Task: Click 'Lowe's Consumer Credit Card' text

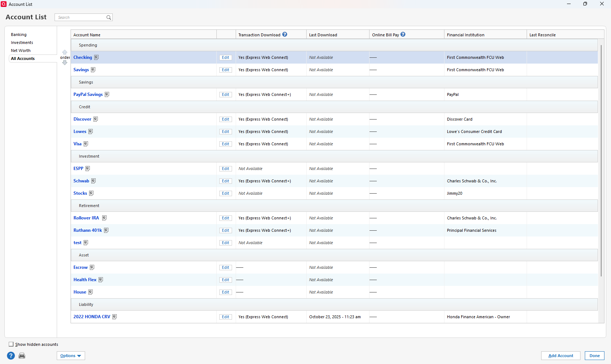Action: click(474, 132)
